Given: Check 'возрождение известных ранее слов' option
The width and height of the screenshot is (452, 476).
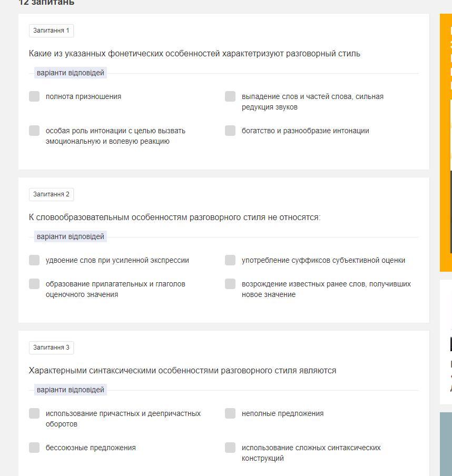Looking at the screenshot, I should (230, 284).
